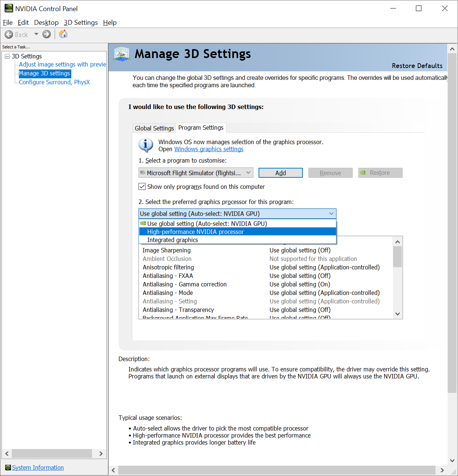Select the Image Sharpening feature row

(x=266, y=250)
